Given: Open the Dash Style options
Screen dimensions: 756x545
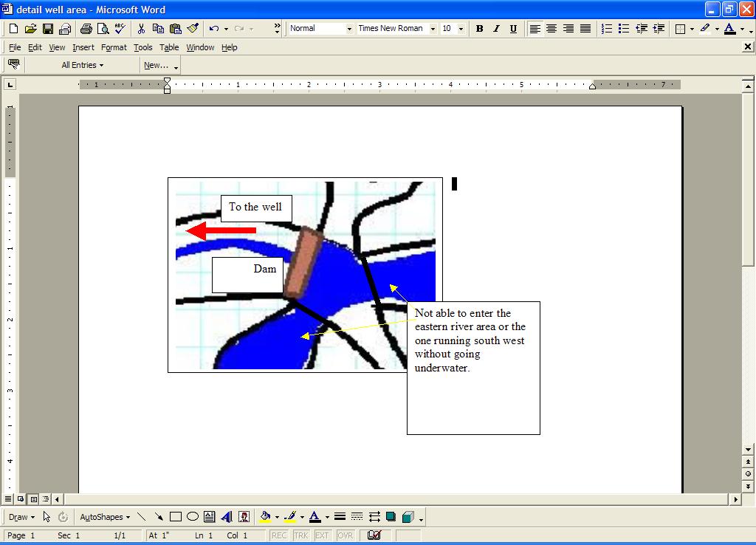Looking at the screenshot, I should click(x=357, y=517).
